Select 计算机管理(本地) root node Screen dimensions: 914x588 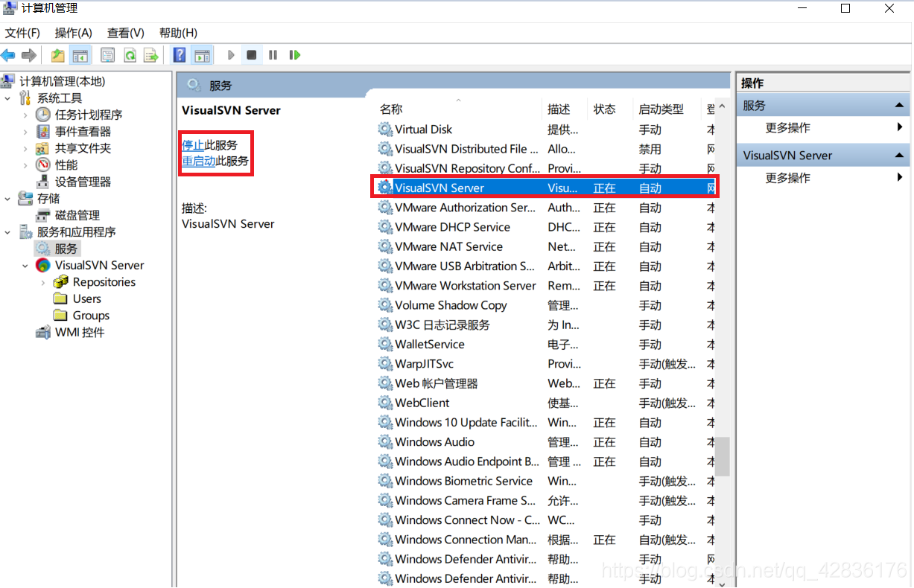[x=62, y=81]
